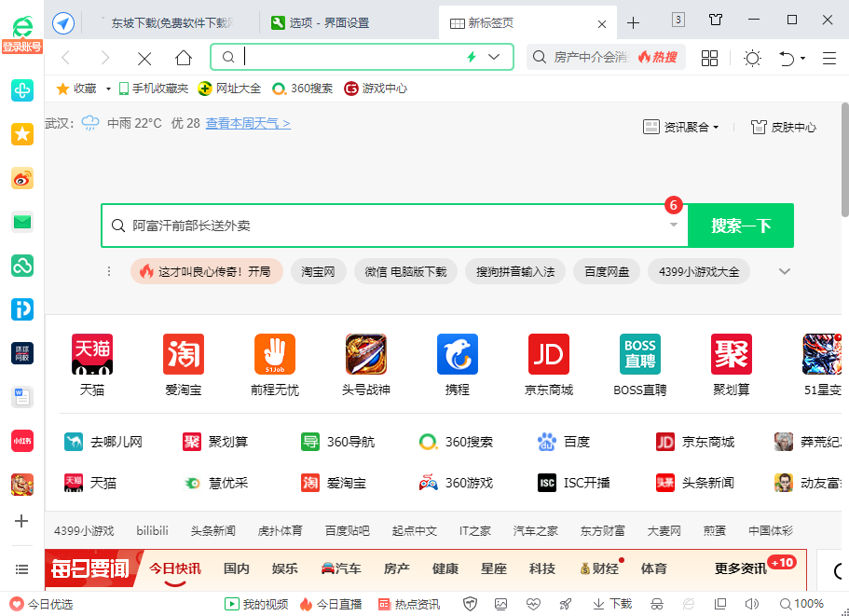The image size is (849, 616).
Task: Expand more hot search tags chevron
Action: [785, 272]
